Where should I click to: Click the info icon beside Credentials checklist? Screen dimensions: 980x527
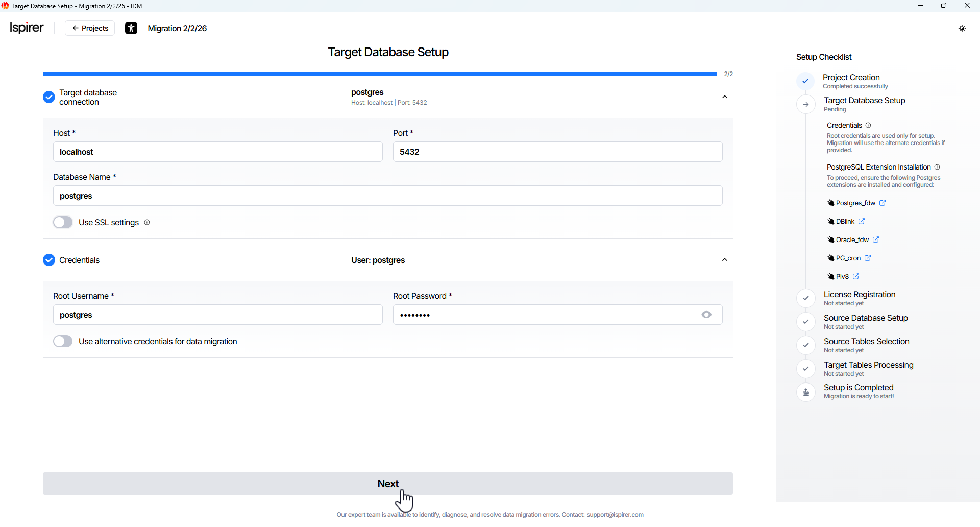pos(868,125)
